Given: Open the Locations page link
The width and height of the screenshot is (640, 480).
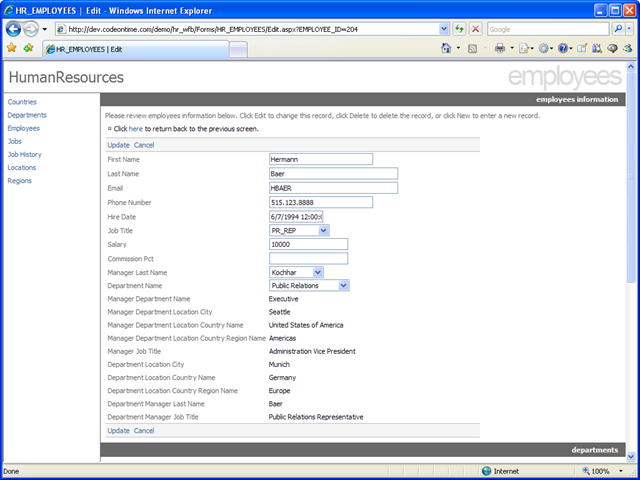Looking at the screenshot, I should click(22, 167).
